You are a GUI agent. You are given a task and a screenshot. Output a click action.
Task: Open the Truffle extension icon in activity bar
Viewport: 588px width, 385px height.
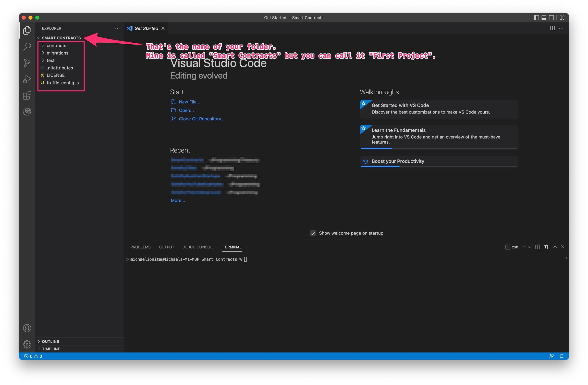click(x=27, y=112)
